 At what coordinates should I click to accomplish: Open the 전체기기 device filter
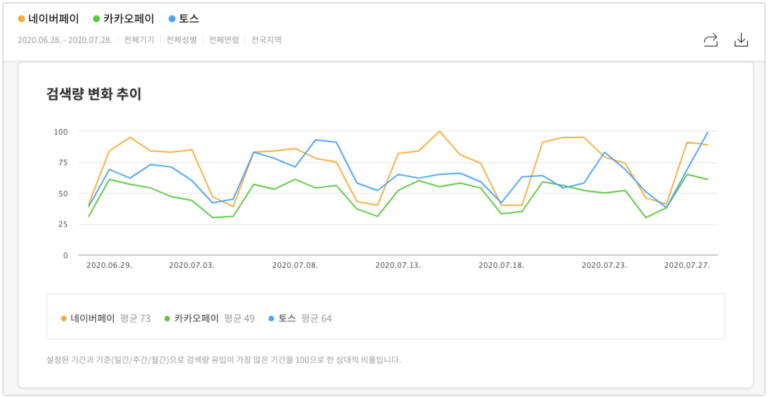coord(139,40)
